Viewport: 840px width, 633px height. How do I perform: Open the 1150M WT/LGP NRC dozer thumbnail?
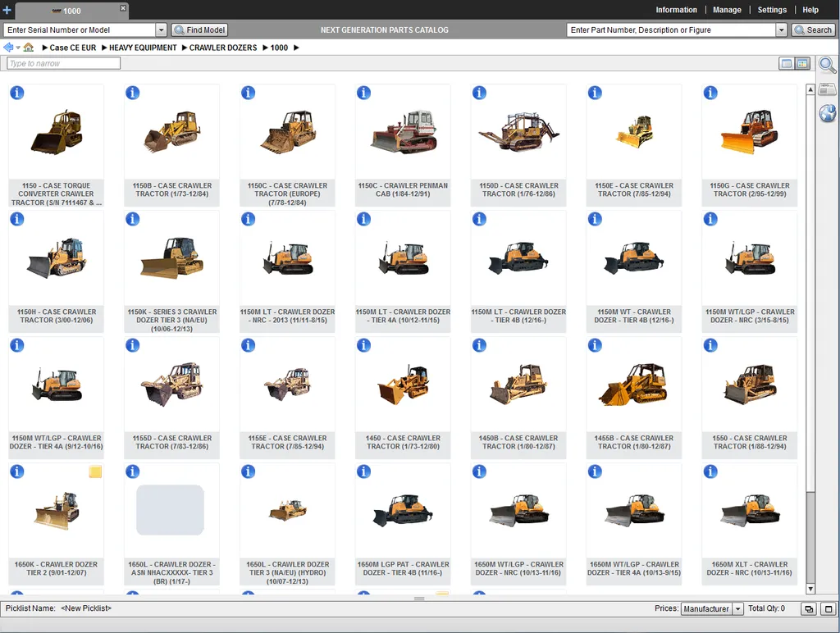click(750, 258)
